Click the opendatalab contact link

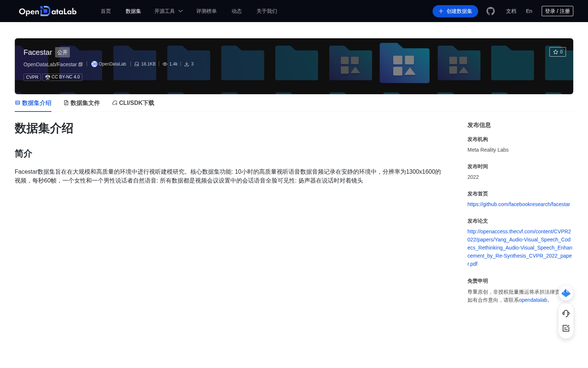pos(533,300)
